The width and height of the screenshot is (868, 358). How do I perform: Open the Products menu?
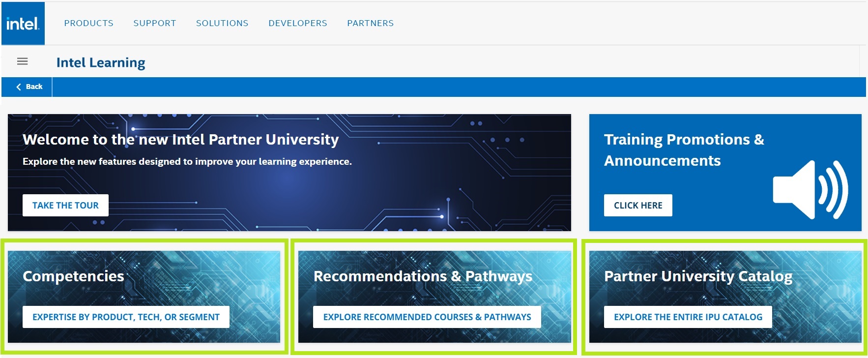tap(88, 23)
